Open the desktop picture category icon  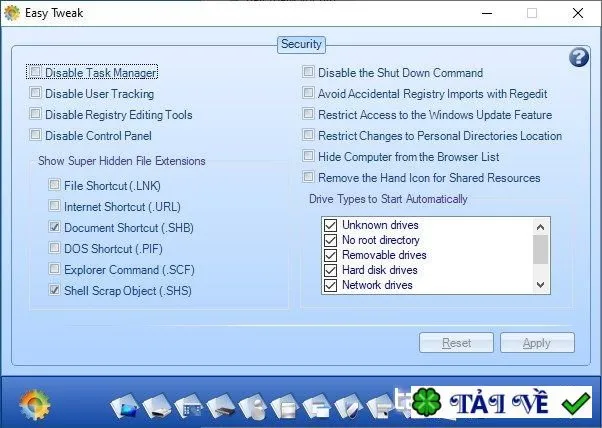pos(125,406)
